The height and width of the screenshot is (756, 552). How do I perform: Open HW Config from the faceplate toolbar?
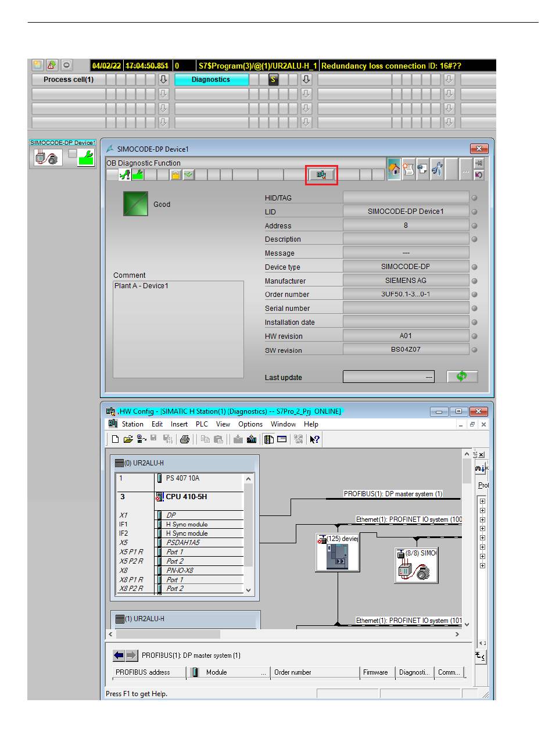[x=321, y=175]
